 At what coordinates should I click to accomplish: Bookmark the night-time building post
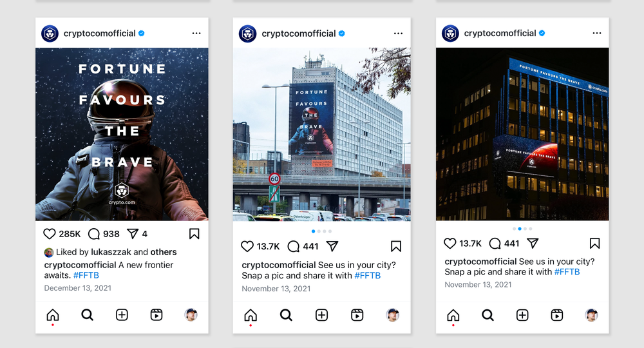(x=594, y=243)
